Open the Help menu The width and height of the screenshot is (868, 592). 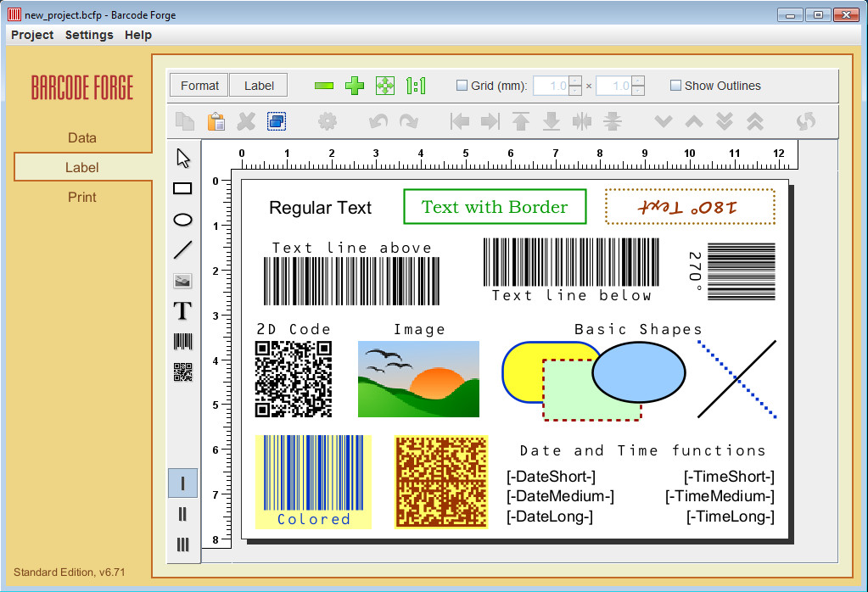(x=137, y=35)
